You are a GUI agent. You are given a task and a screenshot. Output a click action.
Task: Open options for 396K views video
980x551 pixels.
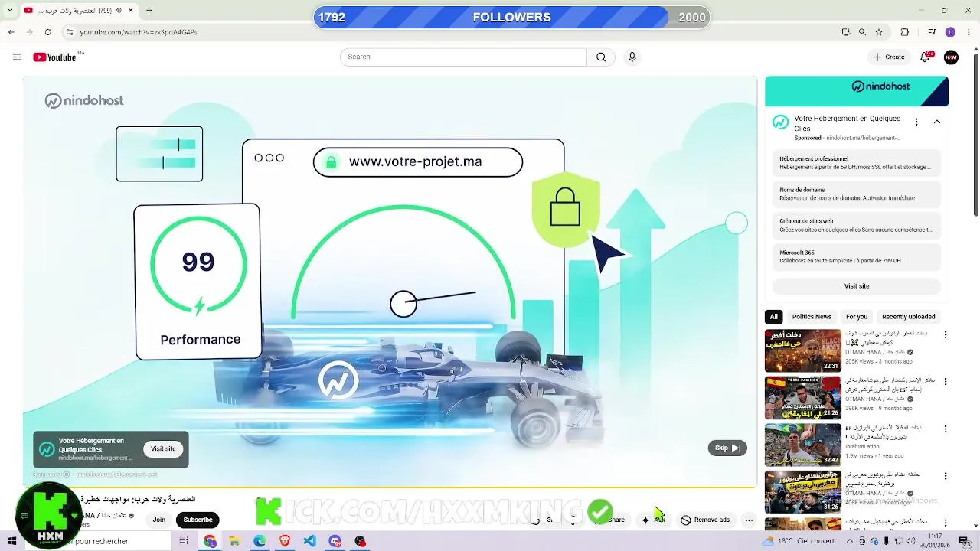pyautogui.click(x=946, y=381)
